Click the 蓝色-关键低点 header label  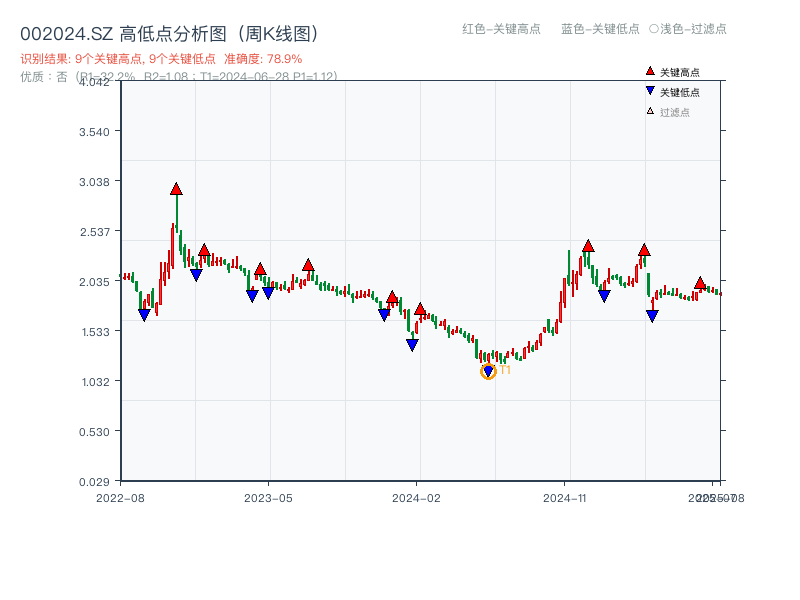pyautogui.click(x=600, y=29)
